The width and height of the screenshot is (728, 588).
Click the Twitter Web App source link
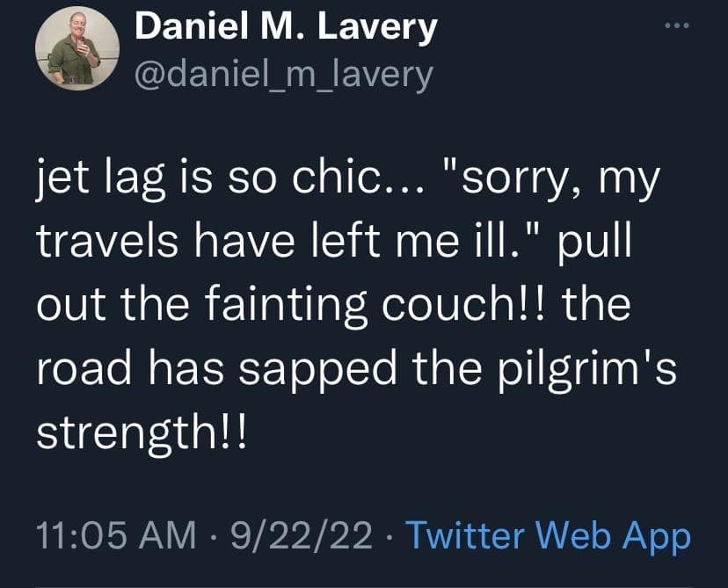click(550, 536)
